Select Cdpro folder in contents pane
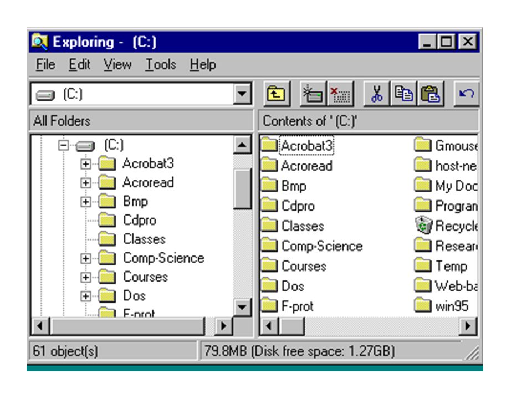Image resolution: width=532 pixels, height=399 pixels. tap(288, 206)
